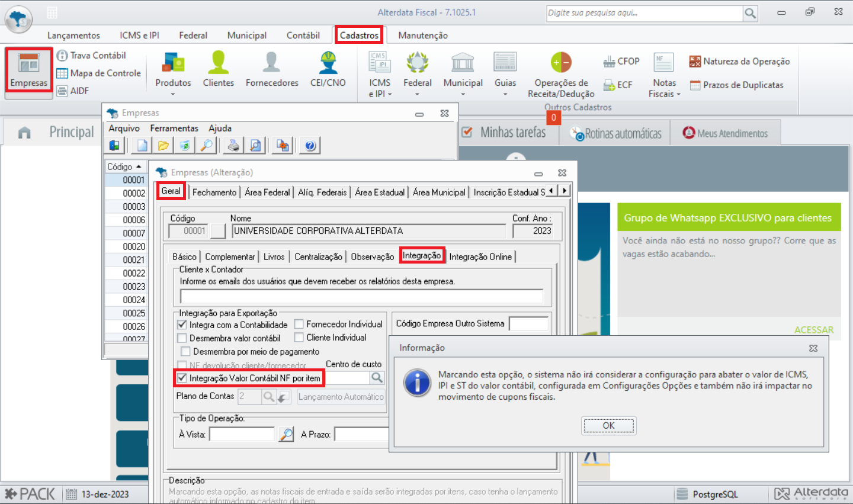
Task: Expand the Municipal ribbon button with building icon
Action: pos(463,75)
